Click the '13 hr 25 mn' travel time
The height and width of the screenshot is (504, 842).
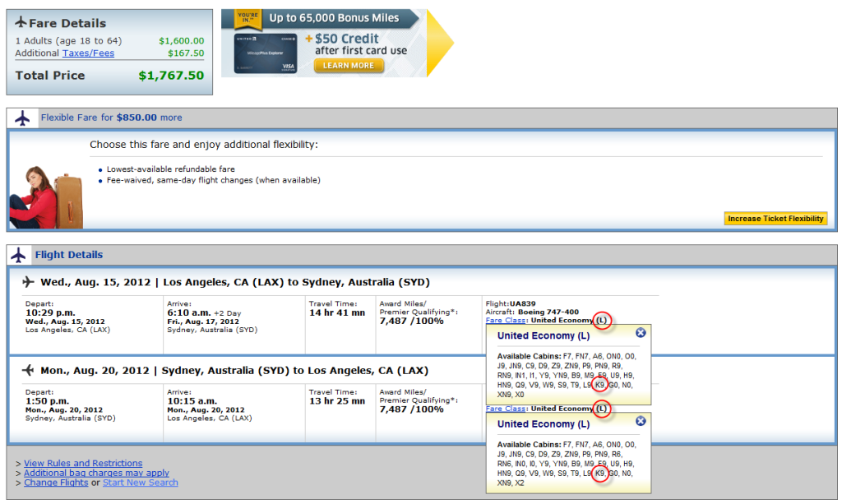337,401
